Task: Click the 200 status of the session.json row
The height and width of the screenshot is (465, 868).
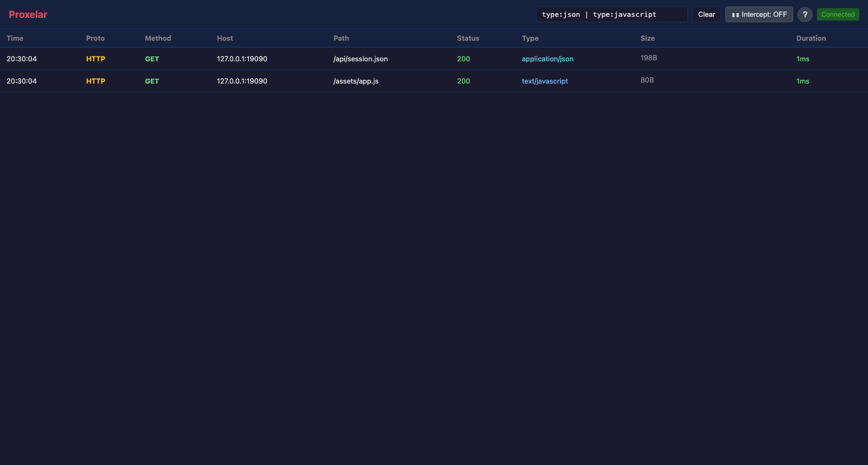Action: pyautogui.click(x=463, y=59)
